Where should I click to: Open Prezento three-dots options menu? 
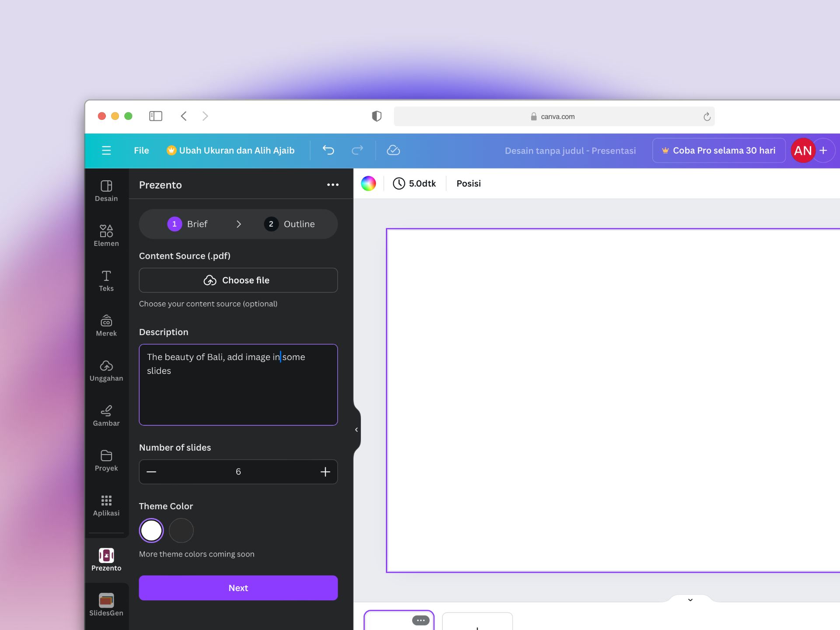(x=332, y=185)
